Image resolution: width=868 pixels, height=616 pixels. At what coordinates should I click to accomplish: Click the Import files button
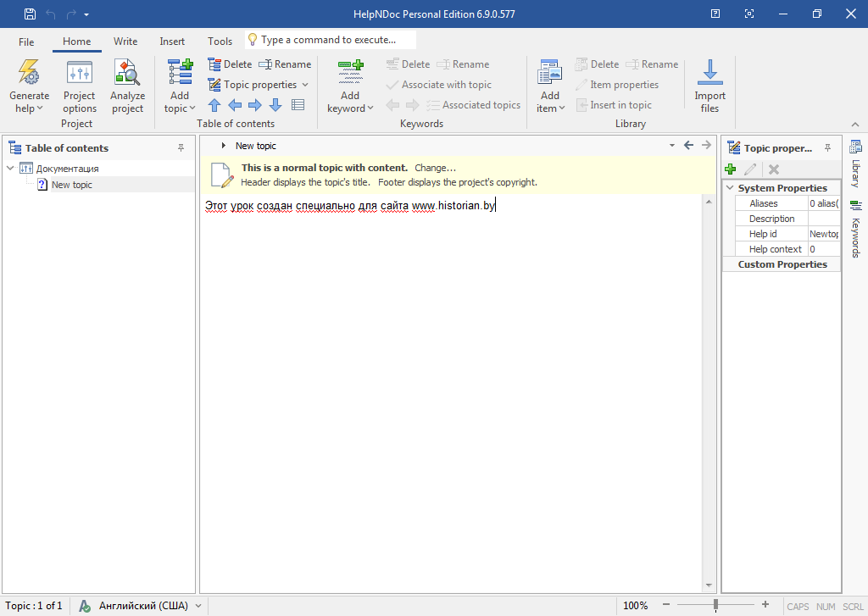pyautogui.click(x=709, y=86)
